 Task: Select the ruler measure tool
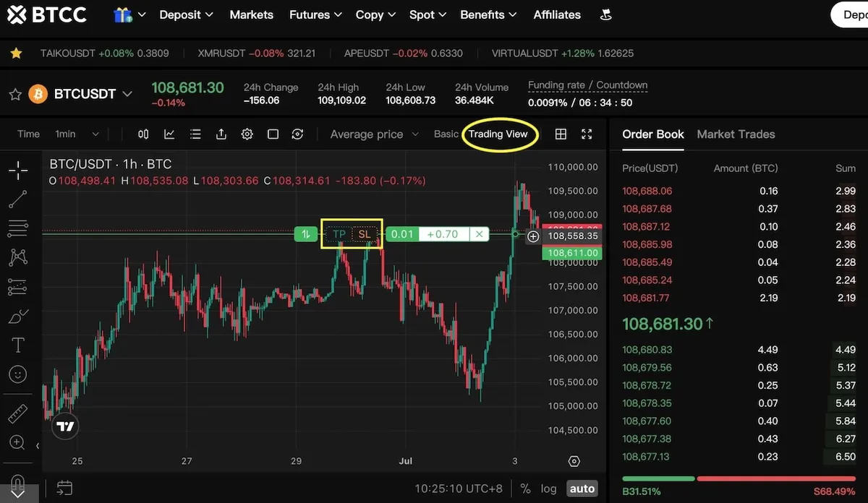18,413
